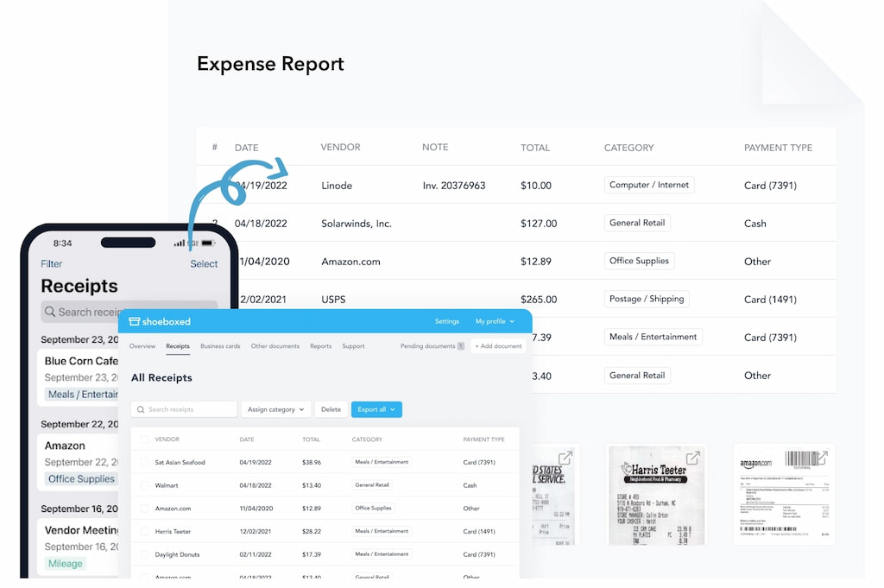The height and width of the screenshot is (588, 884).
Task: Select the Walmart receipt row checkbox
Action: tap(145, 484)
